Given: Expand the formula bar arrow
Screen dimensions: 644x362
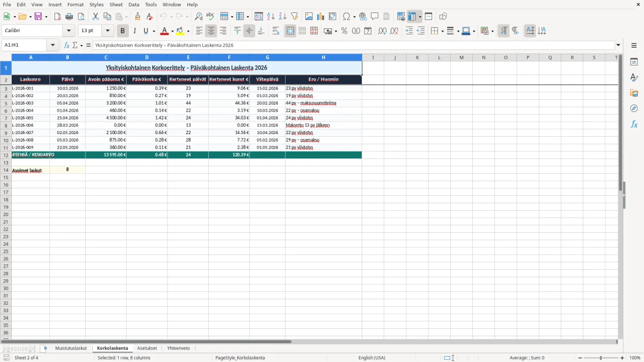Looking at the screenshot, I should [619, 46].
